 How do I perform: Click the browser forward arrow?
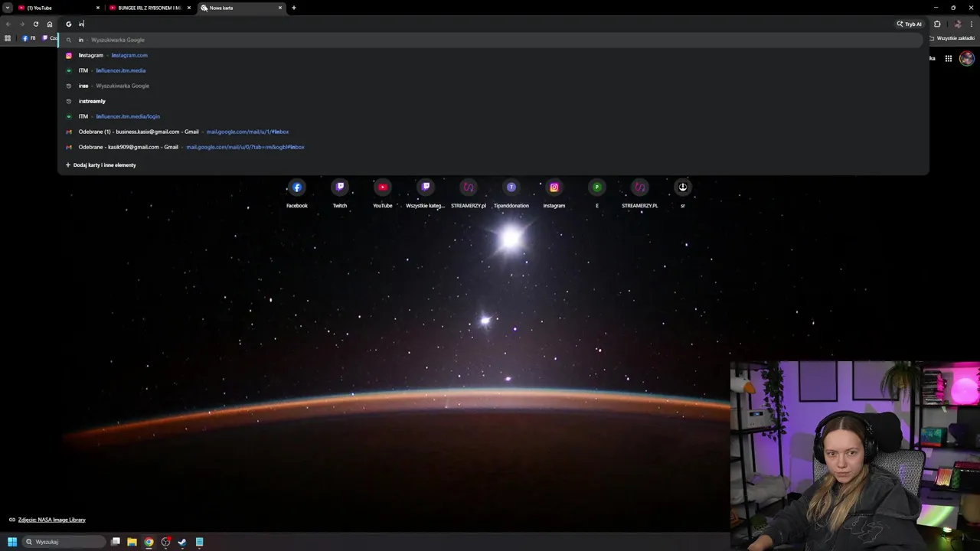click(21, 24)
